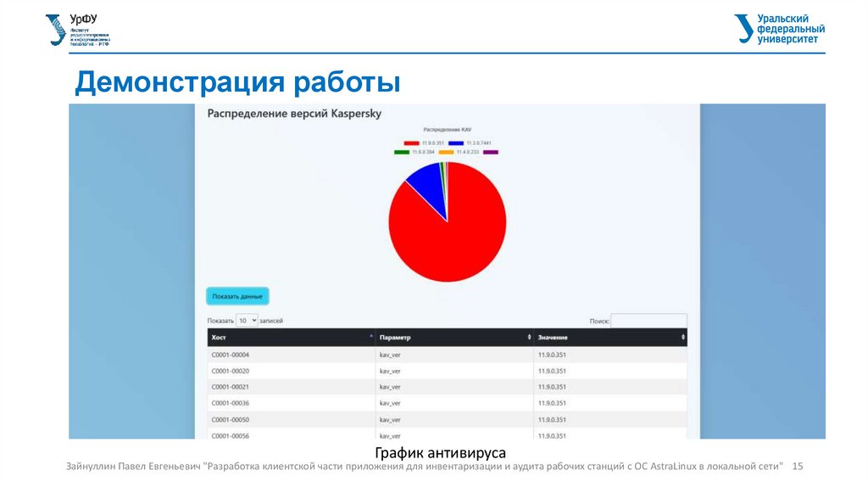868x487 pixels.
Task: Toggle the red legend swatch for 11.9.0.351
Action: click(411, 143)
